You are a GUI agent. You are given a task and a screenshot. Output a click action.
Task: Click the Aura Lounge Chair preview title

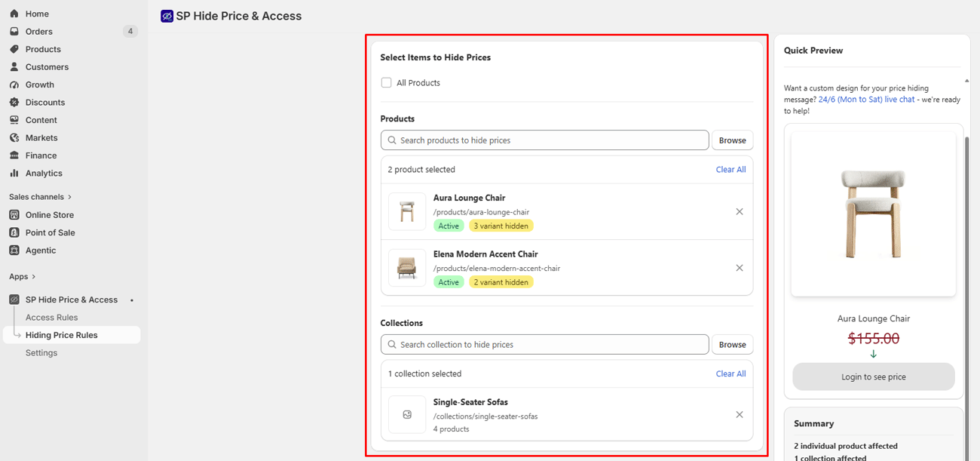click(x=874, y=318)
